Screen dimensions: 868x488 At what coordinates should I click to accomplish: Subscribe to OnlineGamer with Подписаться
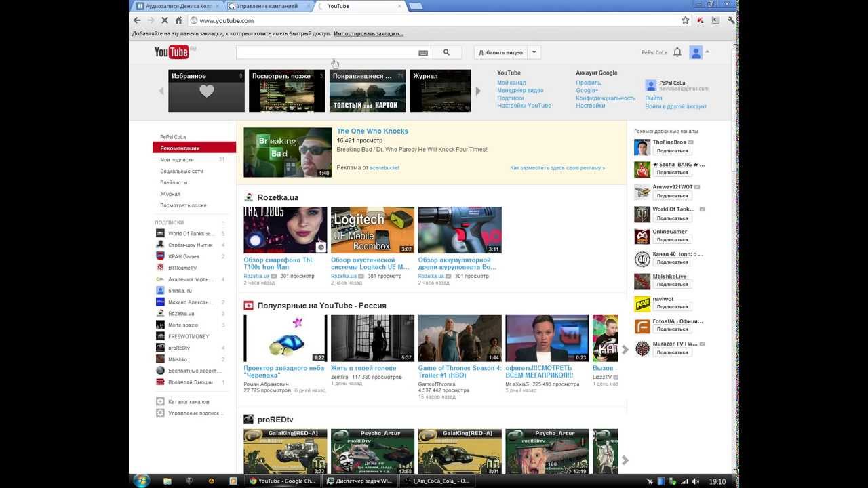[x=672, y=240]
